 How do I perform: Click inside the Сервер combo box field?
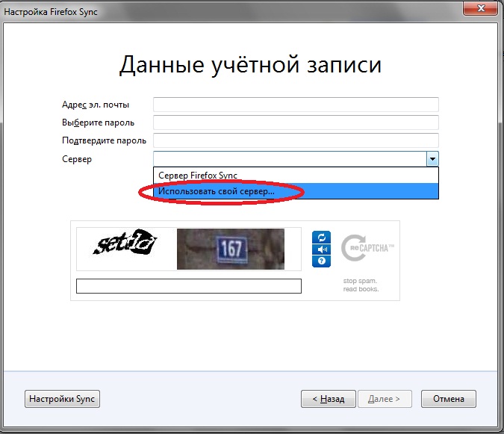tap(290, 158)
